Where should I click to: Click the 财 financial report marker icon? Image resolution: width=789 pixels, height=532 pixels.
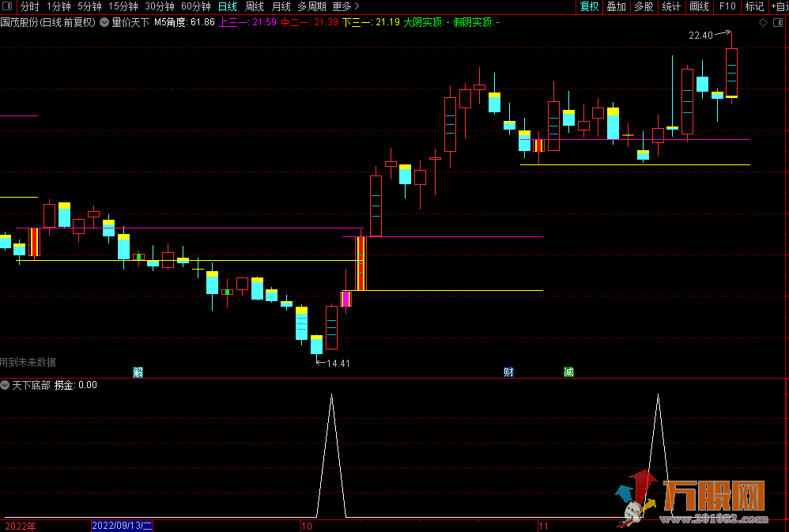[508, 372]
